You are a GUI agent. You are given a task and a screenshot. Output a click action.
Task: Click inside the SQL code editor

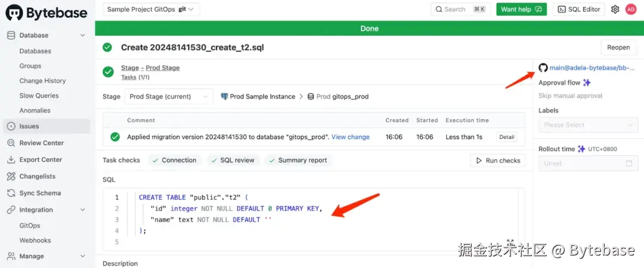click(314, 220)
